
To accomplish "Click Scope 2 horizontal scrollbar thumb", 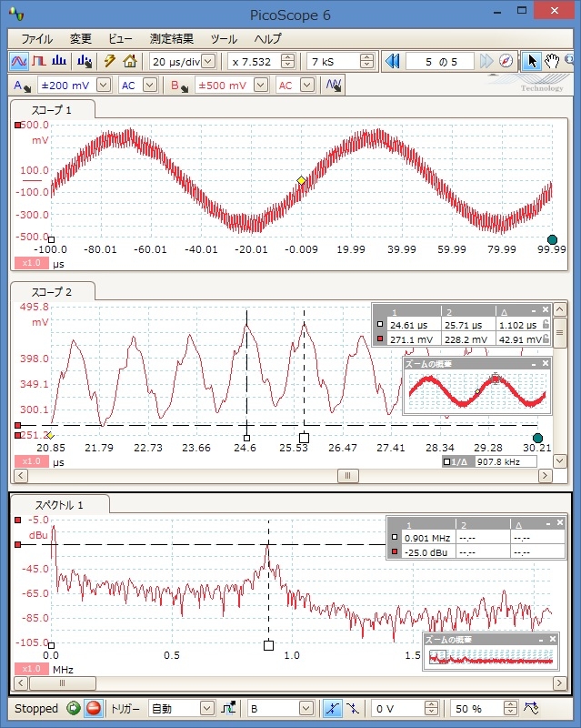I will coord(347,475).
